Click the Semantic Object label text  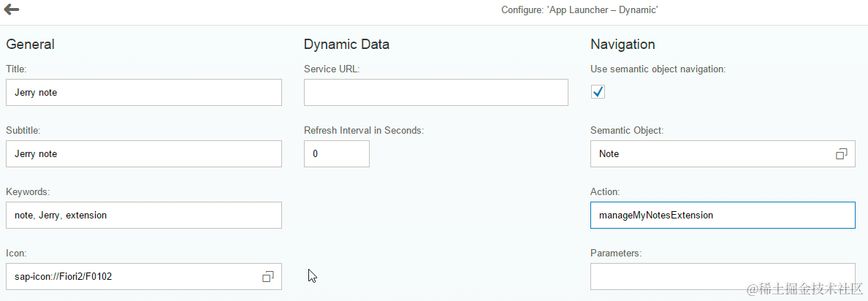click(x=627, y=131)
